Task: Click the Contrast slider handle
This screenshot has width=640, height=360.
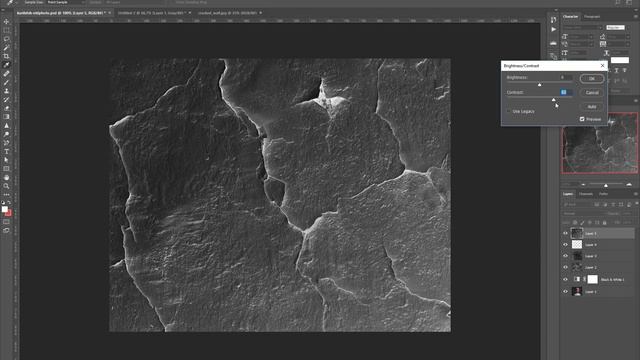Action: (553, 99)
